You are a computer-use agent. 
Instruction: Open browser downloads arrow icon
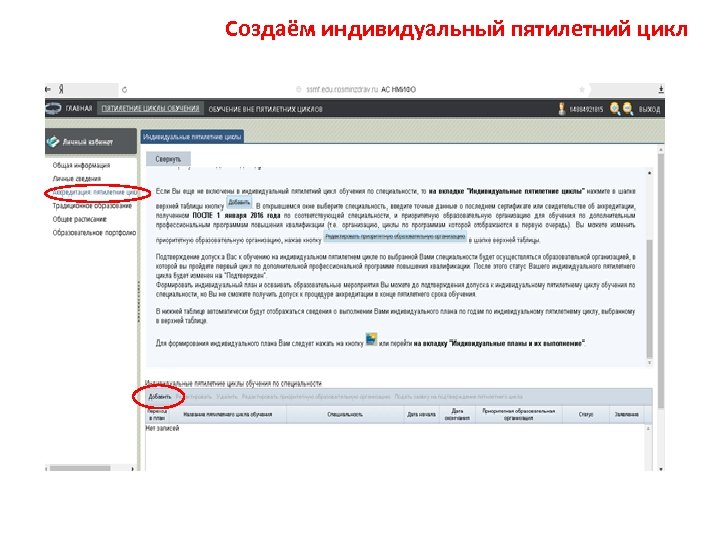[661, 89]
